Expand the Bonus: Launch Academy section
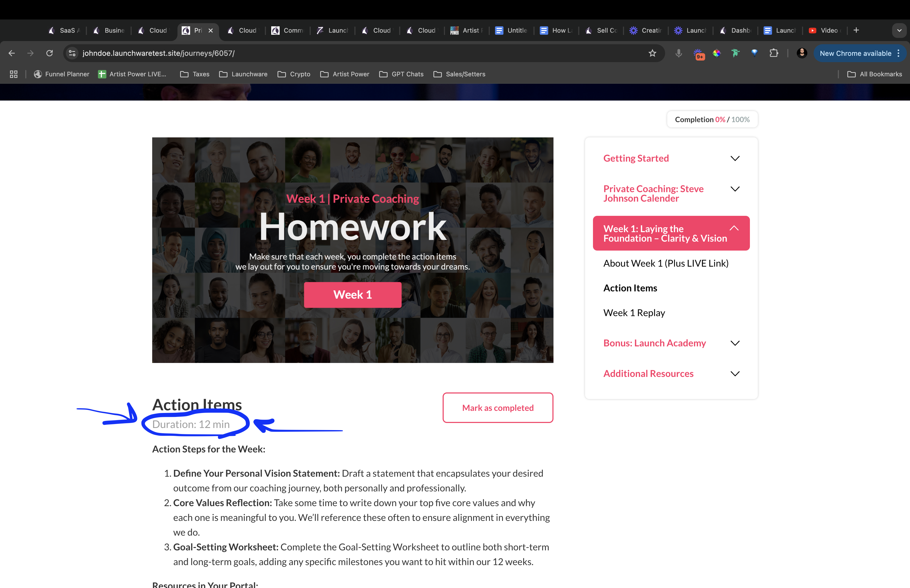Viewport: 910px width, 588px height. tap(735, 343)
